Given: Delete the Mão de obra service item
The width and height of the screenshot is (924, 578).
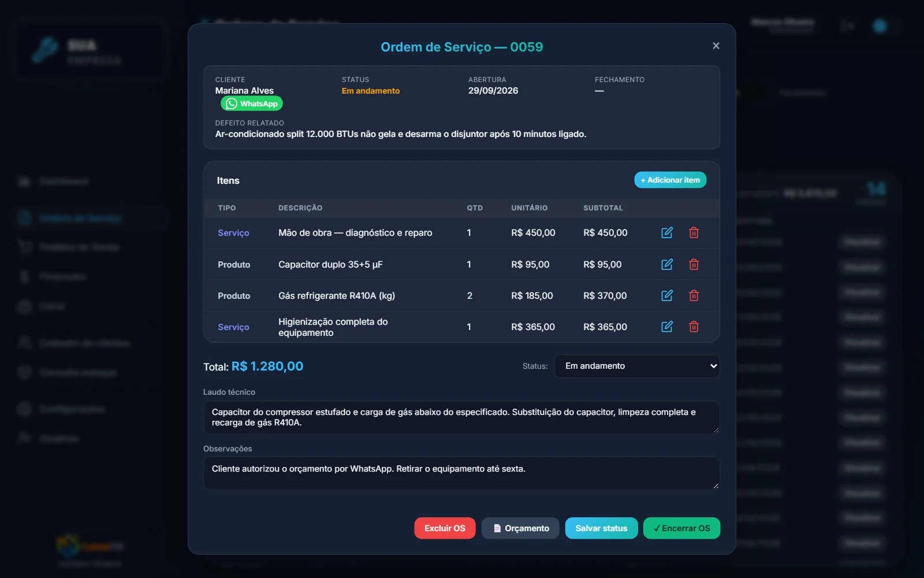Looking at the screenshot, I should click(694, 232).
